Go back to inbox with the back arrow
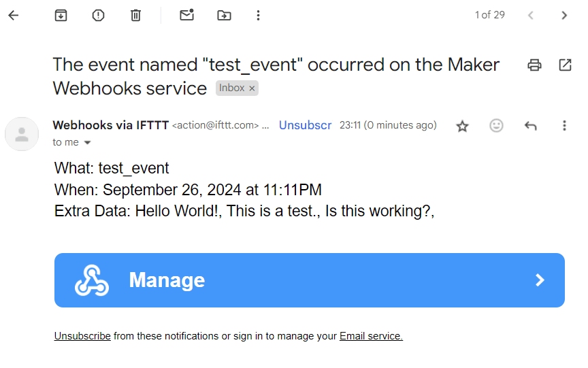This screenshot has width=588, height=368. tap(14, 16)
